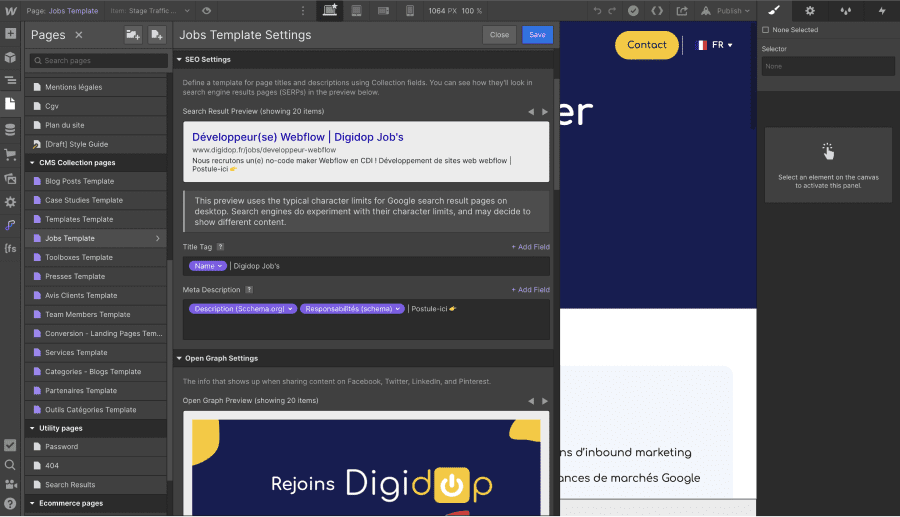Click the Open Graph preview image
The width and height of the screenshot is (900, 517).
(366, 467)
